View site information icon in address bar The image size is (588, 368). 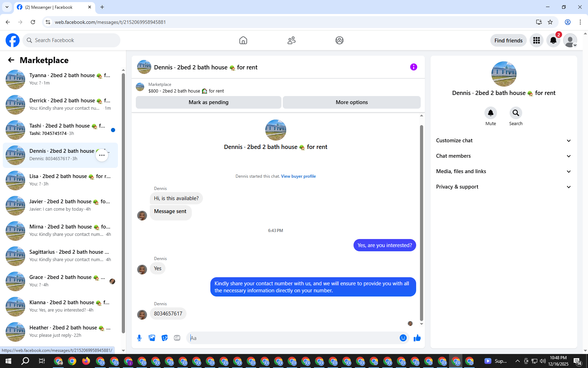tap(48, 22)
